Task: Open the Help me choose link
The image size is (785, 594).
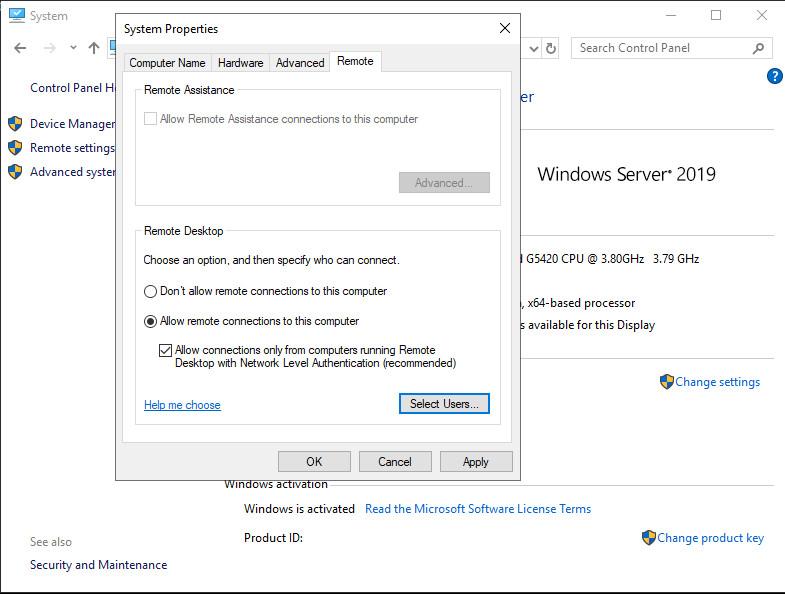Action: point(182,405)
